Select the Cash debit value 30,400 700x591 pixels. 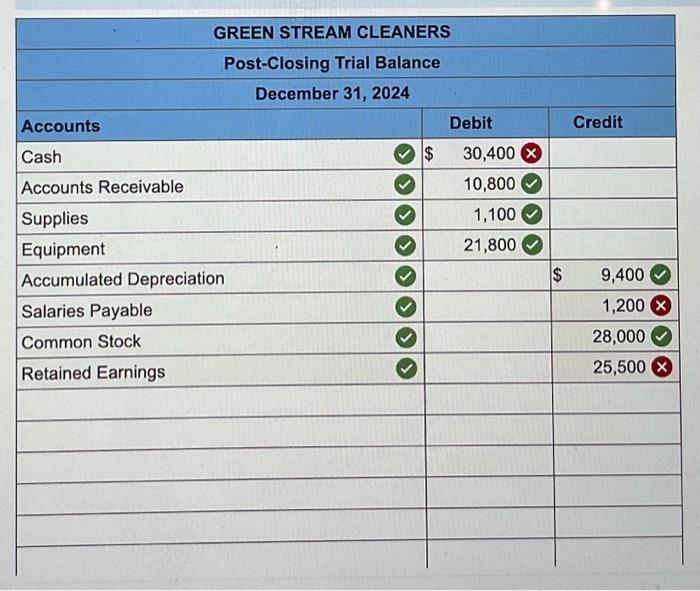click(488, 154)
